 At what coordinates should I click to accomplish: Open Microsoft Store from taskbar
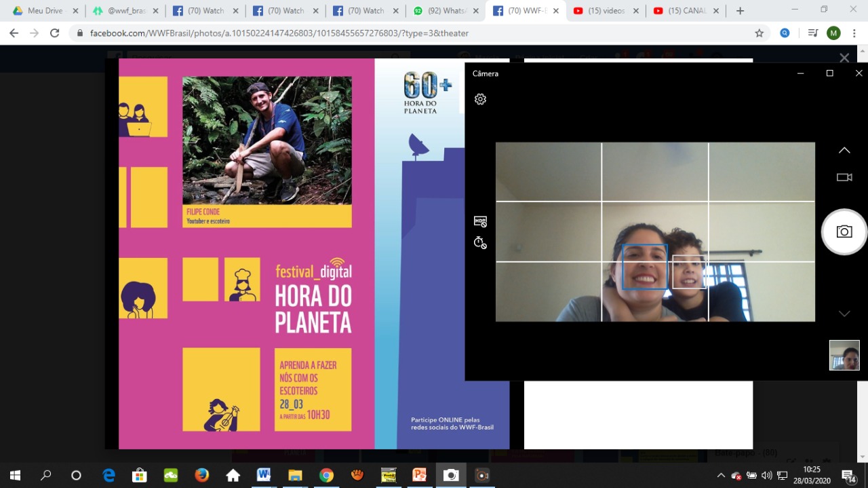pos(140,475)
